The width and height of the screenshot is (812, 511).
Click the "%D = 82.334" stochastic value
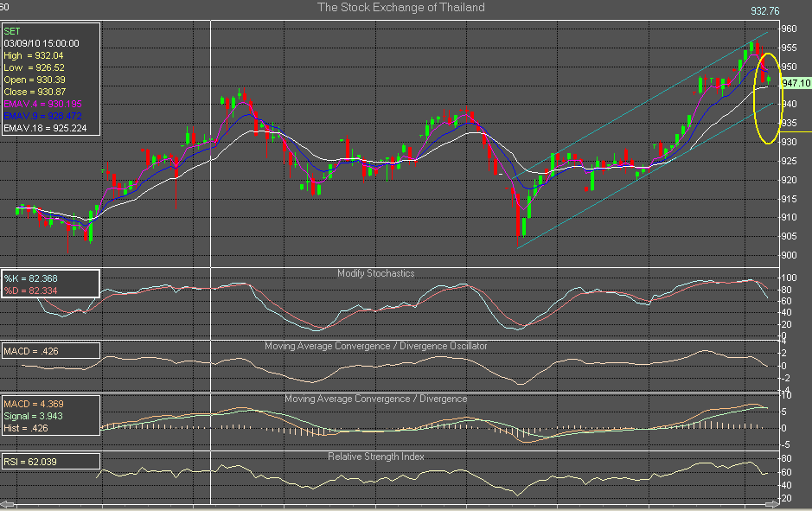(30, 291)
